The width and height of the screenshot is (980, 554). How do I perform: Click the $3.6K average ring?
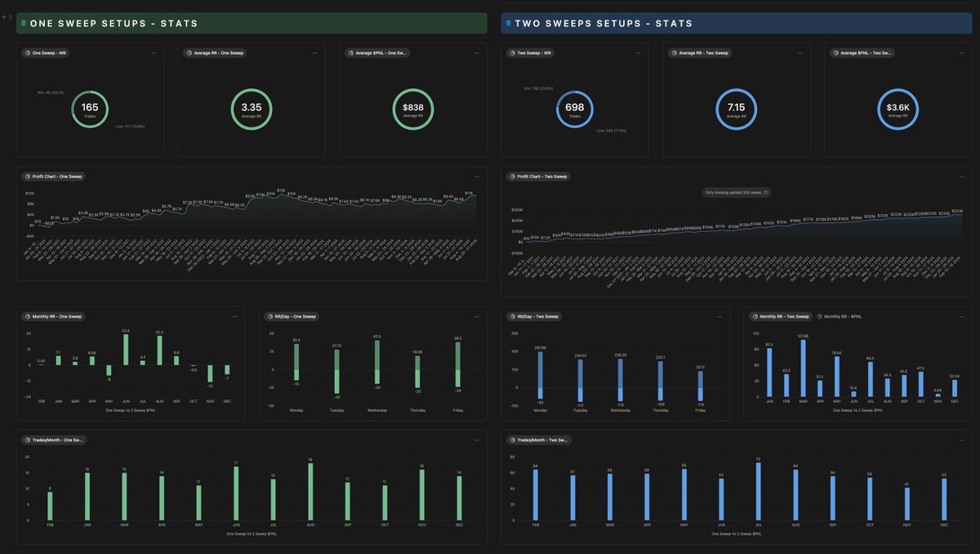[898, 109]
